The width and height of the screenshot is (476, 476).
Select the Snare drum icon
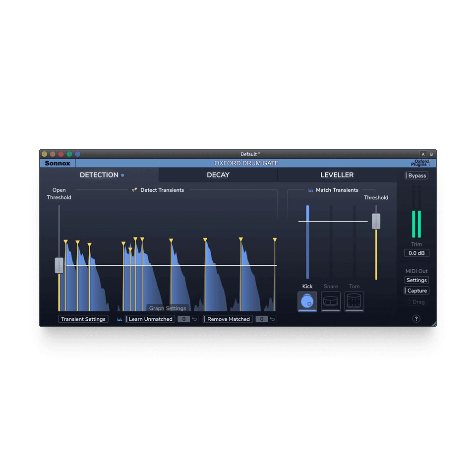331,301
